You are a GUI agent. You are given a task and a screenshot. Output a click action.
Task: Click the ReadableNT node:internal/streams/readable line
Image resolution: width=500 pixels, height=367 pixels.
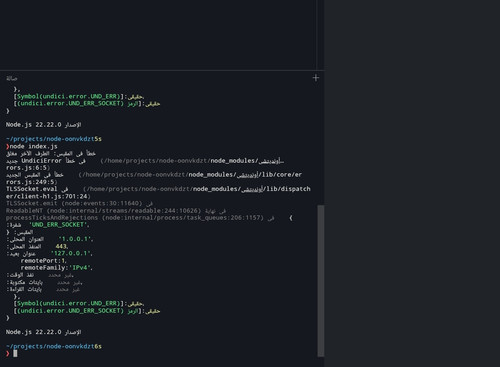tap(116, 211)
